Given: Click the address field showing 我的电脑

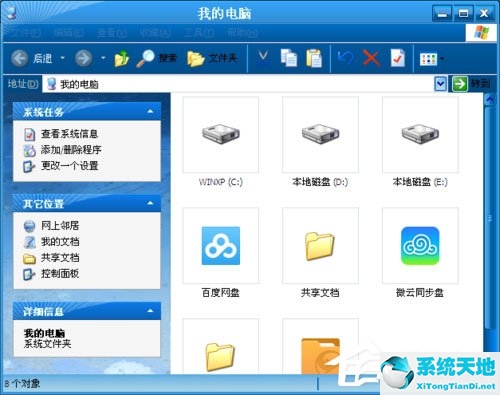Looking at the screenshot, I should tap(238, 84).
